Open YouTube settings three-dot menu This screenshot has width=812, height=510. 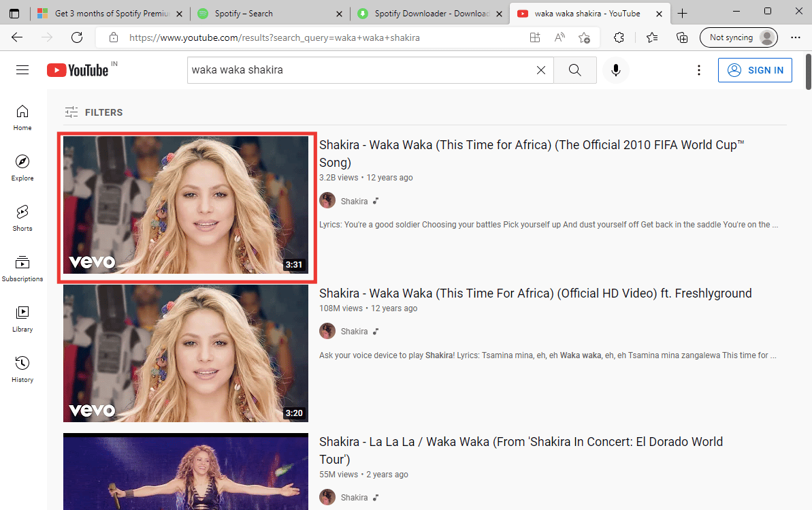click(x=698, y=70)
